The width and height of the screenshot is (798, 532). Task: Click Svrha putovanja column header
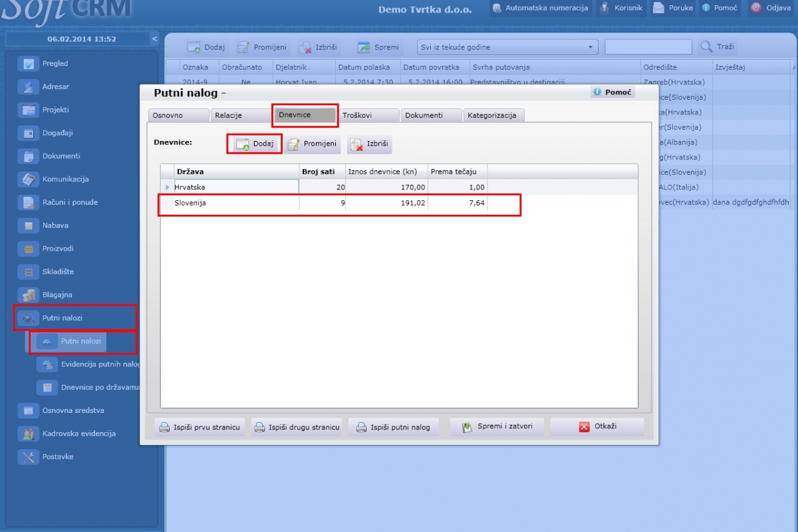pyautogui.click(x=555, y=67)
